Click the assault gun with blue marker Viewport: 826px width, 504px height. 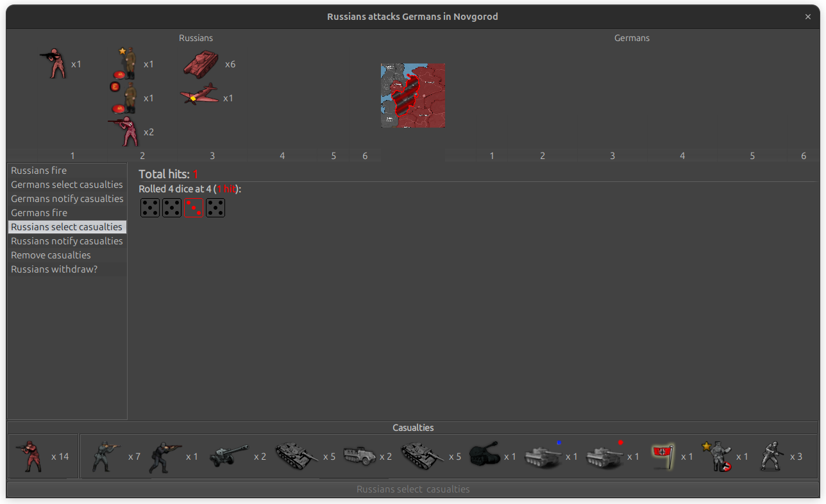[542, 456]
